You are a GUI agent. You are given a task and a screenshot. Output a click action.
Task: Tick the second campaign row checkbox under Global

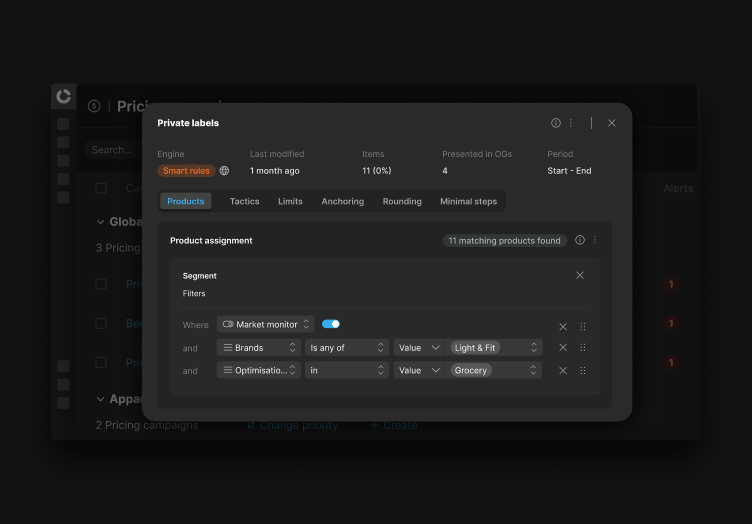(x=101, y=324)
